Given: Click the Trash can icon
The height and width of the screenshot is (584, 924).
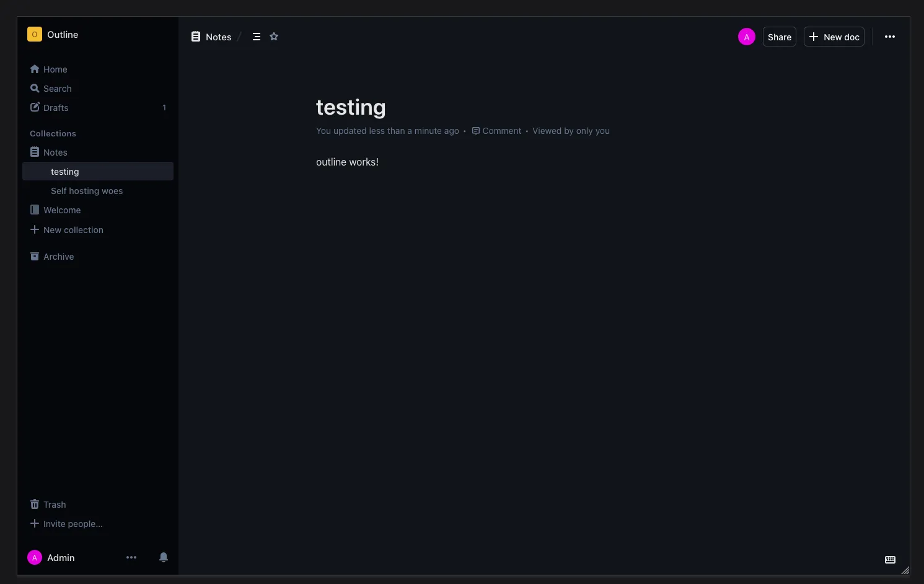Looking at the screenshot, I should click(x=35, y=504).
